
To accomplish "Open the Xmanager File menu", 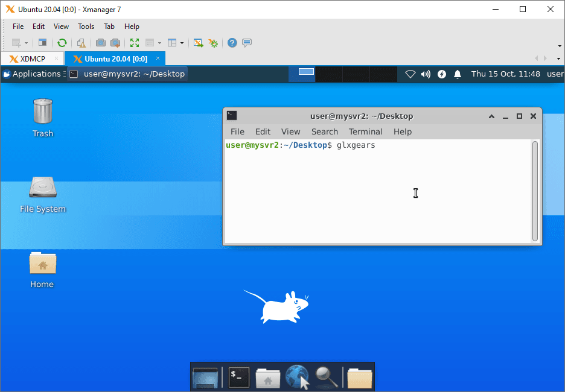I will pos(18,27).
